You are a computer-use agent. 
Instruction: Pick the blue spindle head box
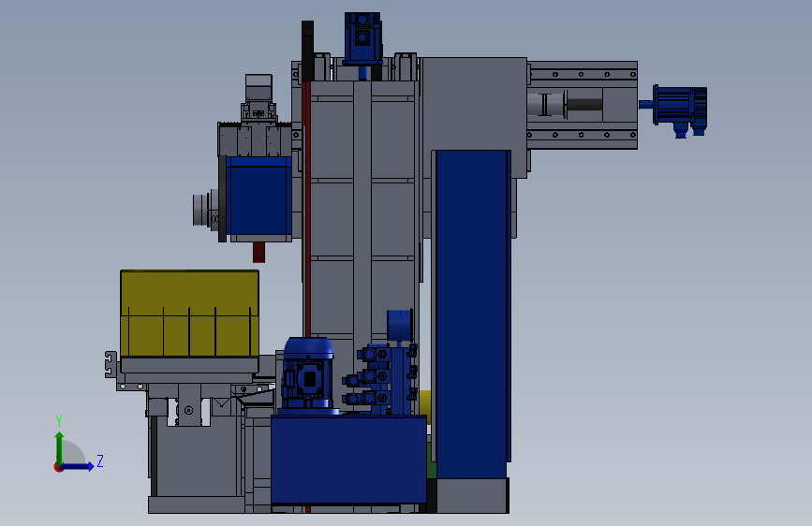tap(258, 197)
